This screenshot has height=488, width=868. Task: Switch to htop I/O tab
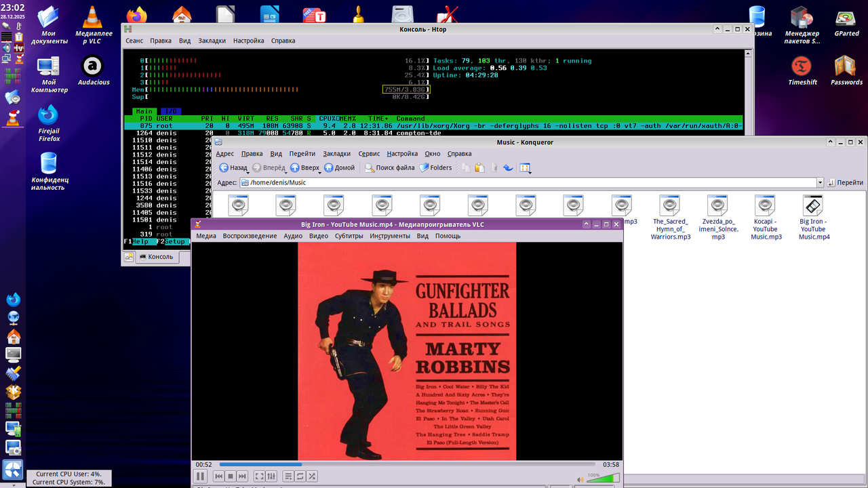(x=172, y=111)
